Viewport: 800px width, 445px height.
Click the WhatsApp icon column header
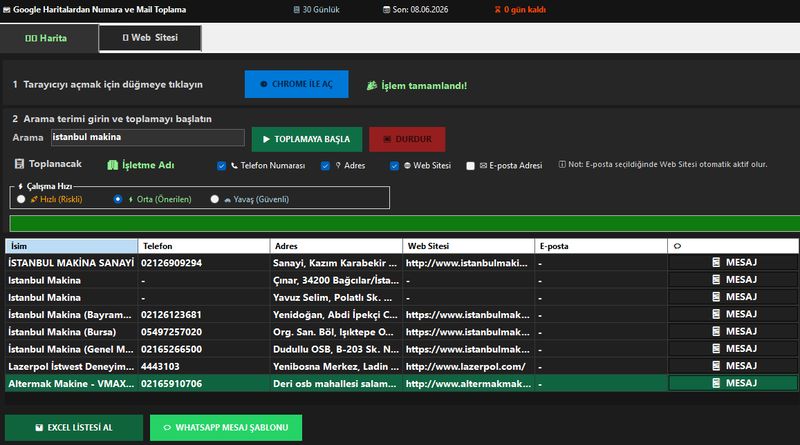click(x=733, y=246)
